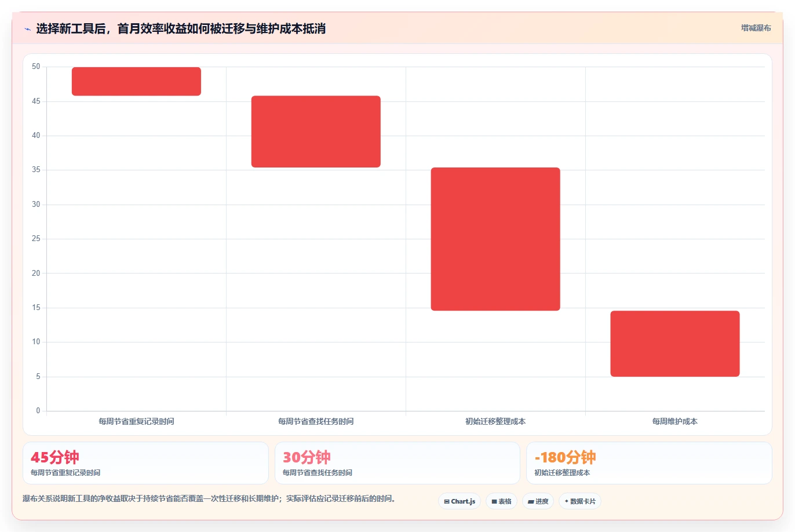
Task: Click the x-axis label 每周维护成本
Action: click(675, 421)
